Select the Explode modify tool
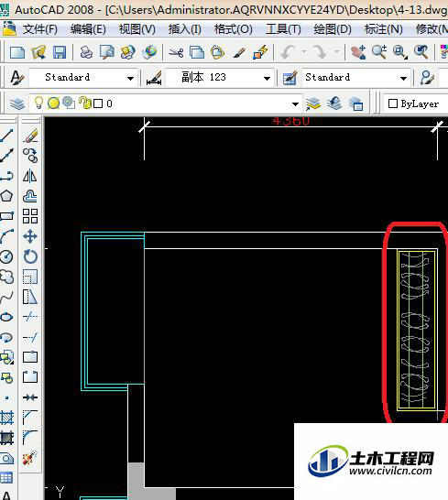The height and width of the screenshot is (500, 448). [x=30, y=458]
